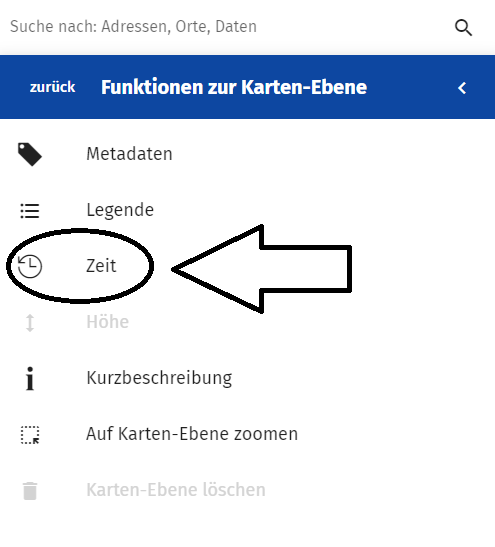Click the Metadaten tag icon
Screen dimensions: 495x547
(x=30, y=154)
